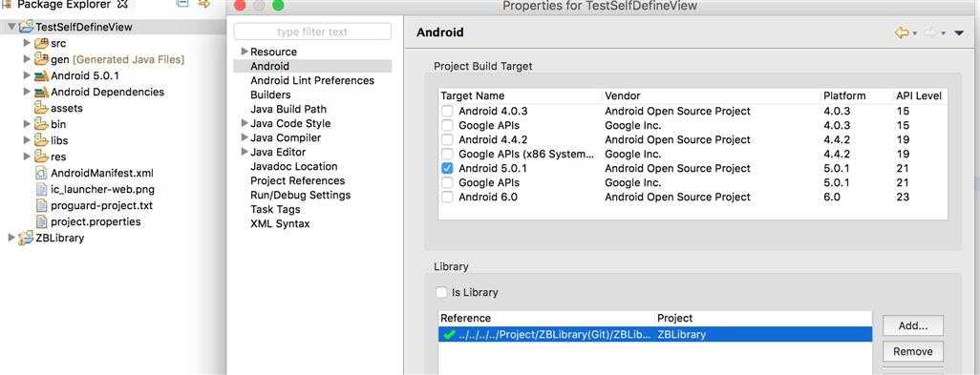Click the res folder icon
The image size is (980, 375).
(41, 156)
